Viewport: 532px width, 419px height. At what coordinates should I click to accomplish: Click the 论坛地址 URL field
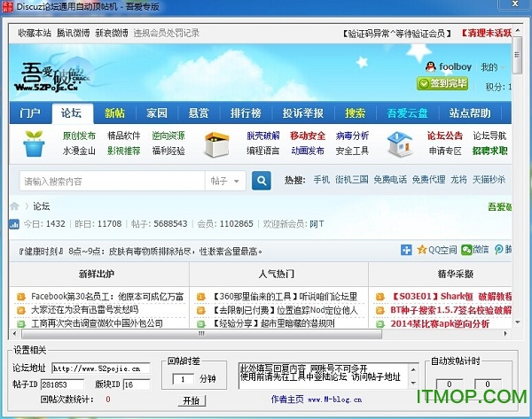tap(101, 369)
